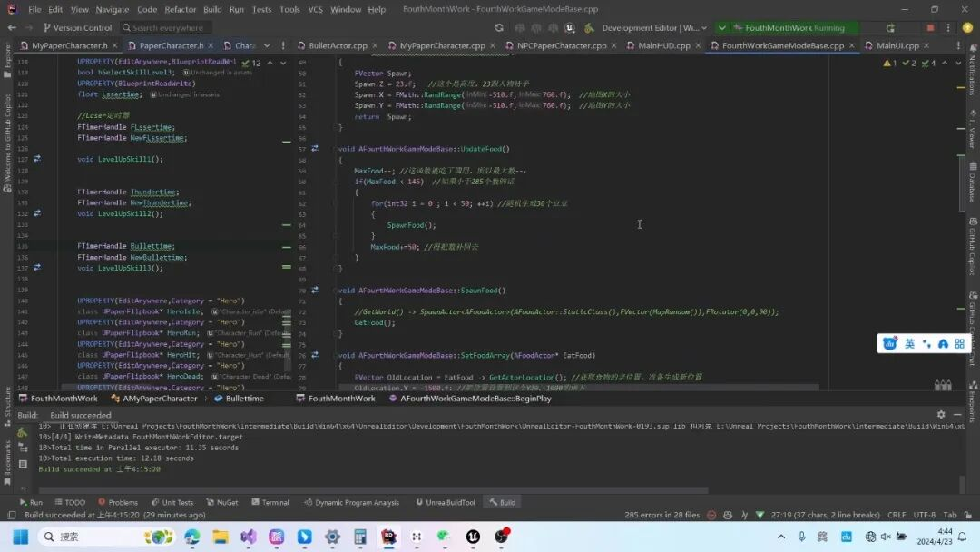This screenshot has height=552, width=980.
Task: Open the Refactor menu
Action: (181, 9)
